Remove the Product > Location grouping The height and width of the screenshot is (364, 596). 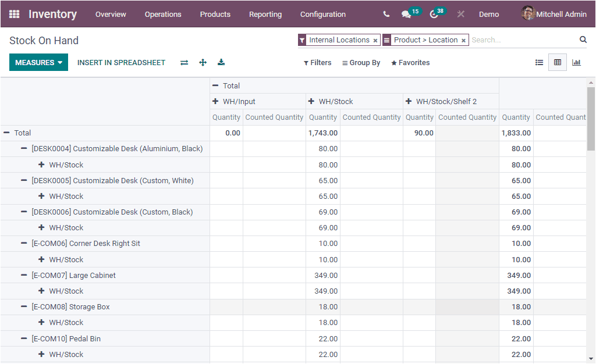click(463, 40)
